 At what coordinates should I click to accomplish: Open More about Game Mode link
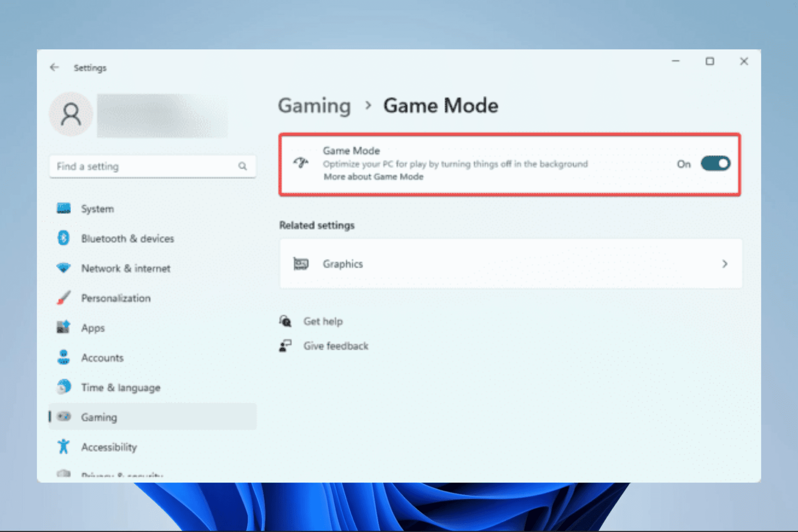point(373,177)
